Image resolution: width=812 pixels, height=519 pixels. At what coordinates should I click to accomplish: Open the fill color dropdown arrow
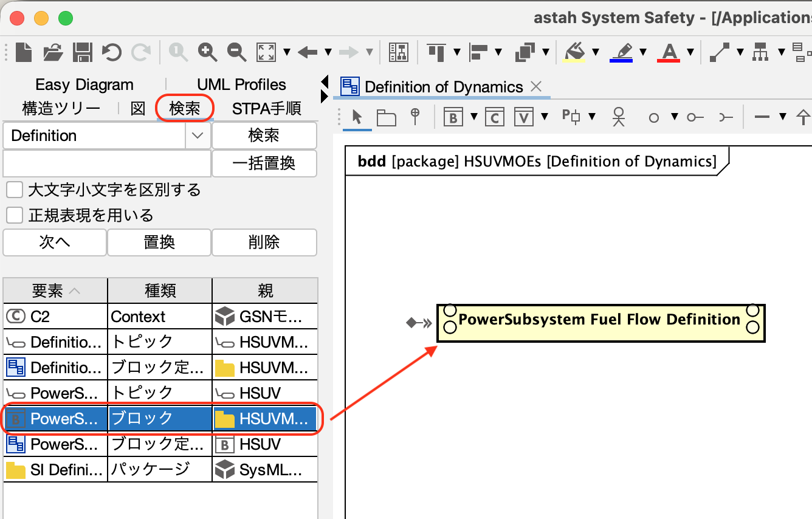[596, 52]
